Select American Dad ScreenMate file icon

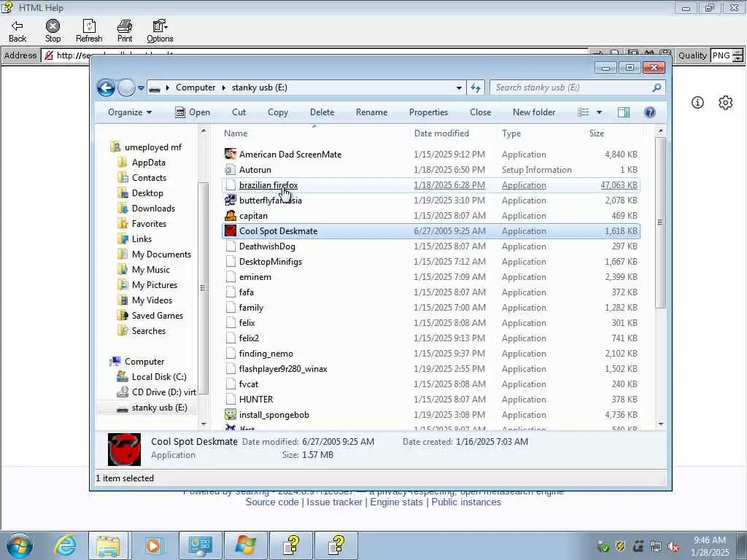click(231, 155)
